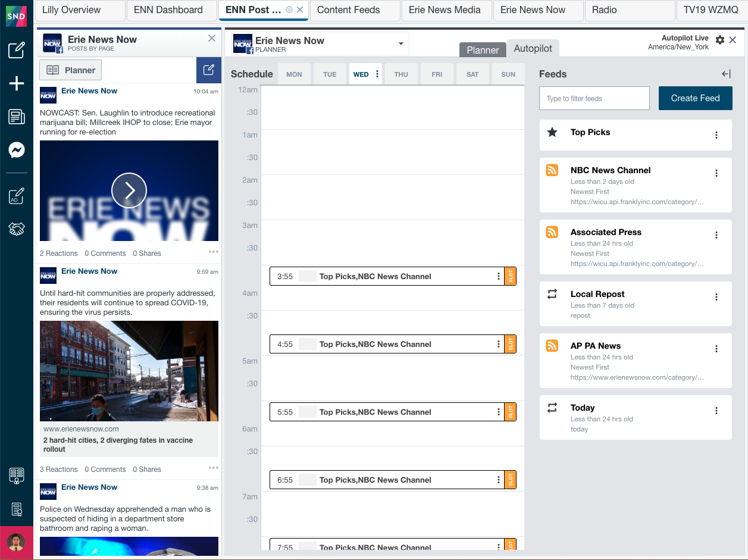748x560 pixels.
Task: Select the NBC News Channel feed card
Action: [x=636, y=185]
